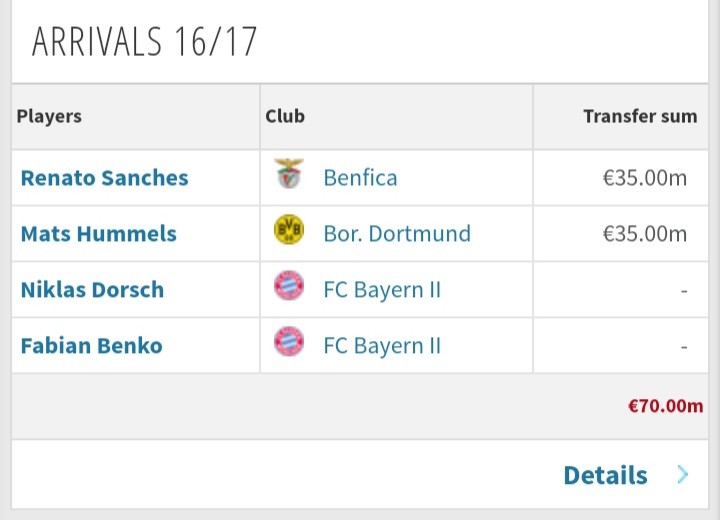Click FC Bayern II crest beside Niklas Dorsch
This screenshot has width=720, height=520.
[x=289, y=289]
